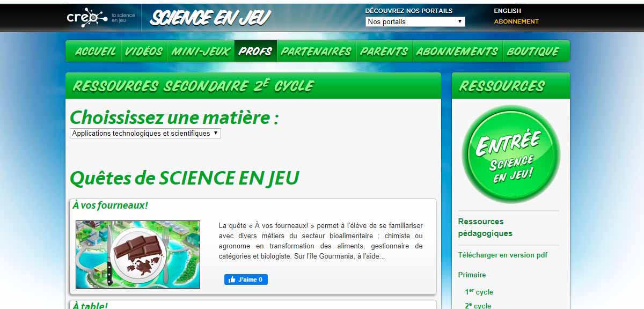Screen dimensions: 644x309
Task: Click the green Entrée Science en jeu button
Action: (511, 154)
